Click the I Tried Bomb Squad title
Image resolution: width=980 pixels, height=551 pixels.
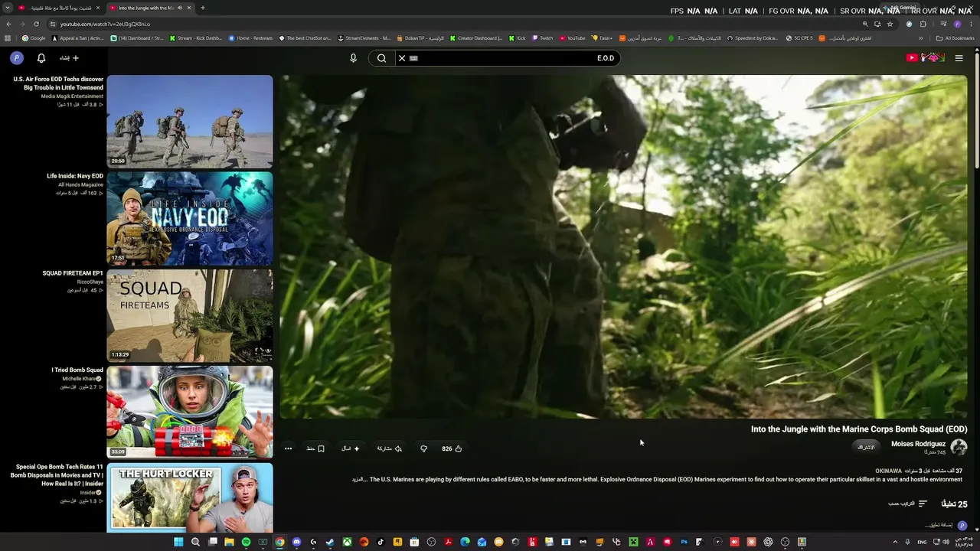(x=77, y=370)
